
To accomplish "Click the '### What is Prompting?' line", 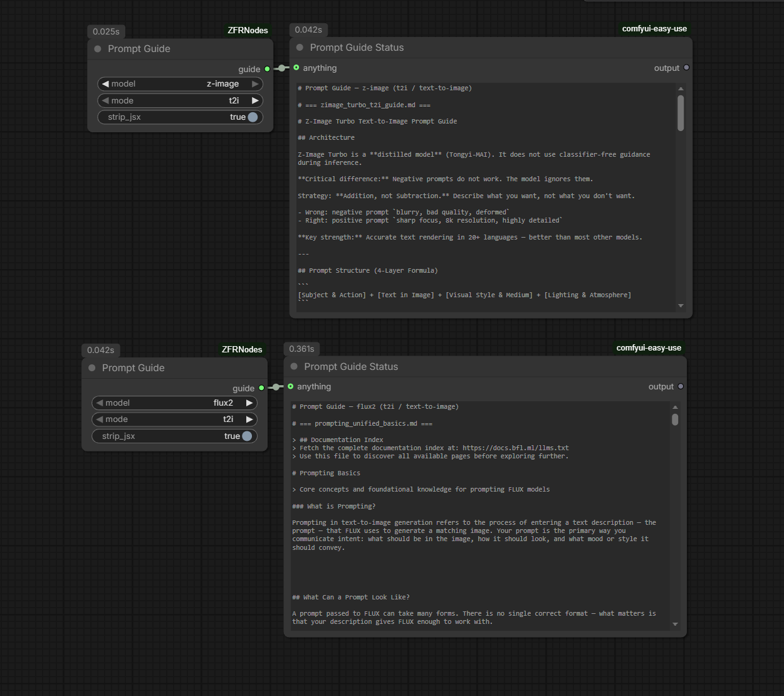I will pos(334,507).
